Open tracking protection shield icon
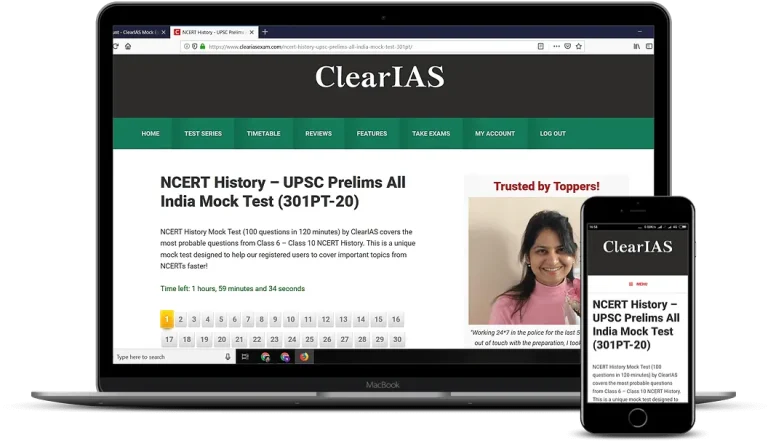Viewport: 768px width, 441px height. [x=194, y=47]
